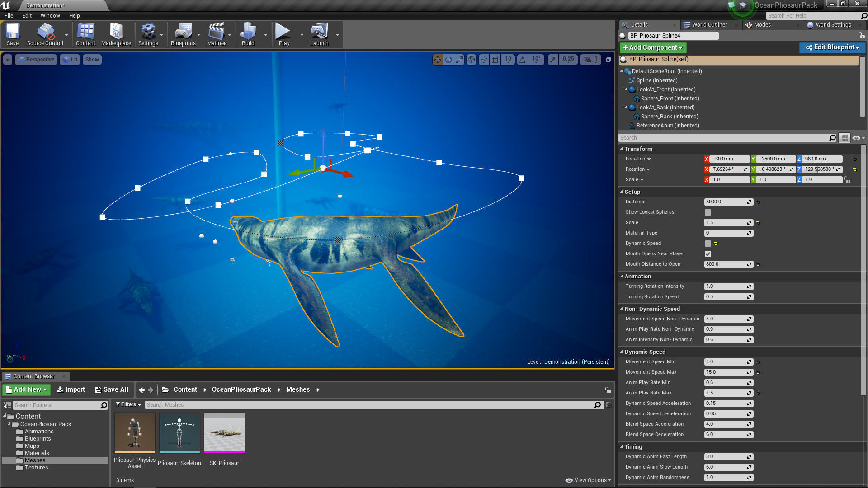Click the Add New button
The height and width of the screenshot is (488, 868).
[26, 389]
